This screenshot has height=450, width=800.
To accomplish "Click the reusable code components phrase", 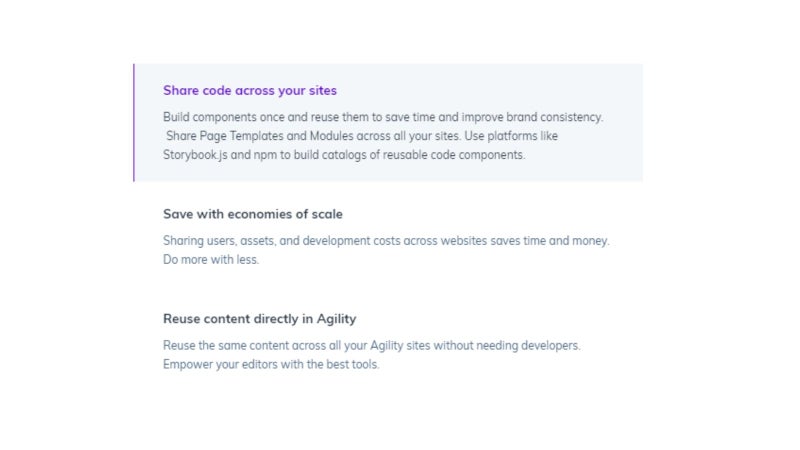I will [454, 155].
